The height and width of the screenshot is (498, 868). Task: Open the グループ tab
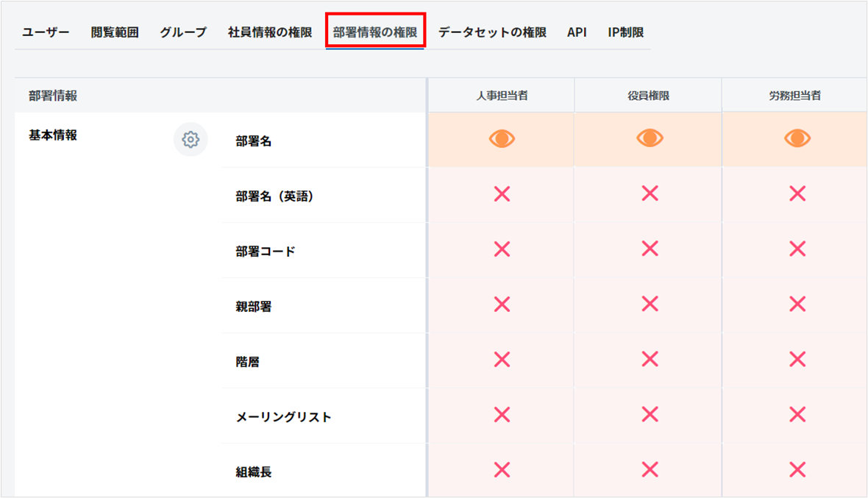pyautogui.click(x=183, y=32)
